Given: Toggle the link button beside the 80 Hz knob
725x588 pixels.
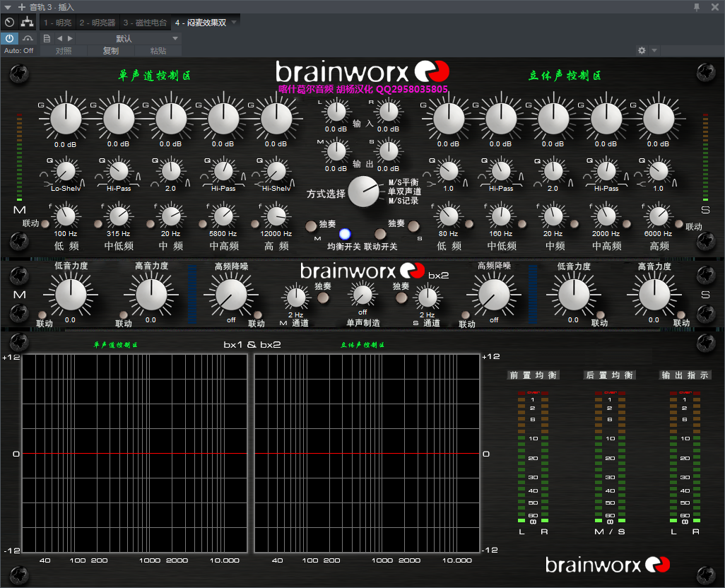Looking at the screenshot, I should tap(468, 224).
